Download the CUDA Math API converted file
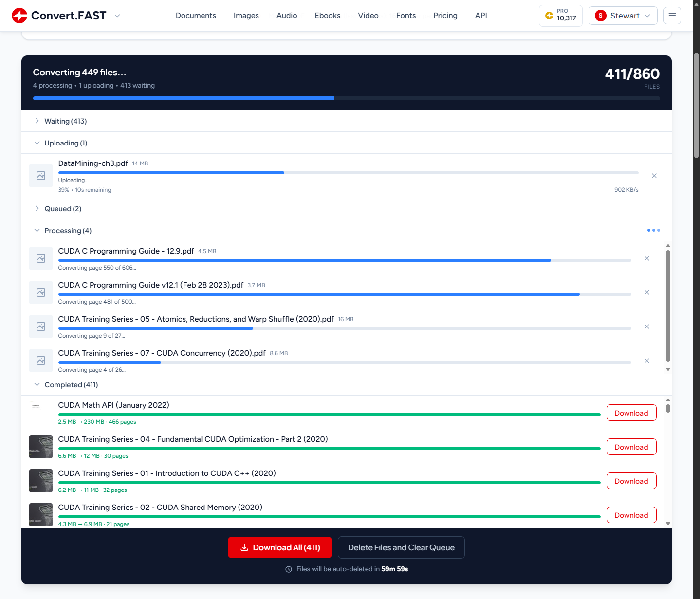This screenshot has width=700, height=599. pyautogui.click(x=631, y=413)
